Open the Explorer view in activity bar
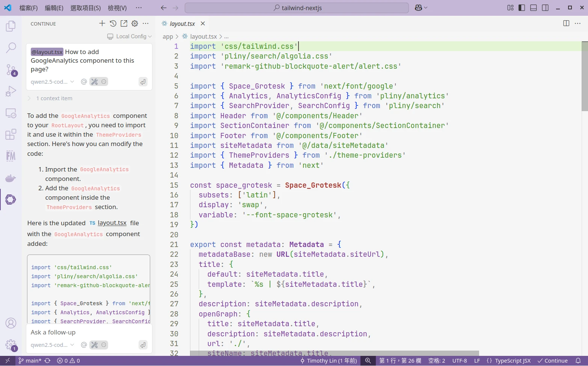588x366 pixels. pos(11,26)
